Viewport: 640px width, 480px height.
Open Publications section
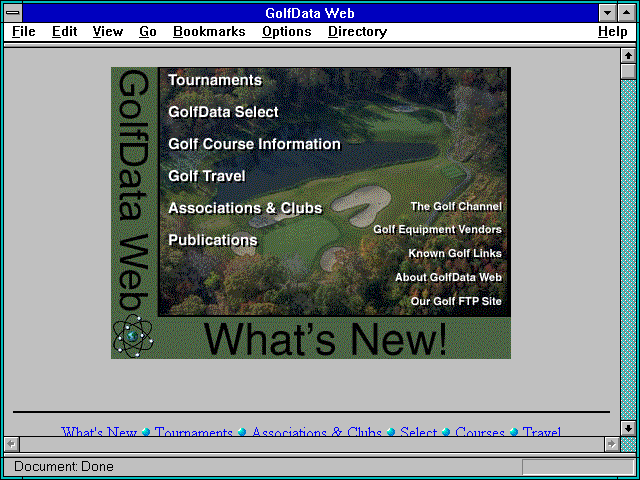[213, 240]
